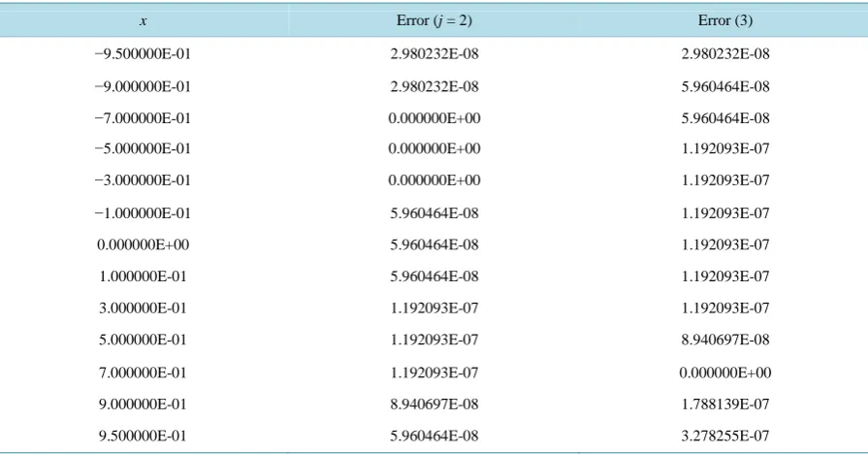Select the 'Error (3)' column header

tap(725, 20)
